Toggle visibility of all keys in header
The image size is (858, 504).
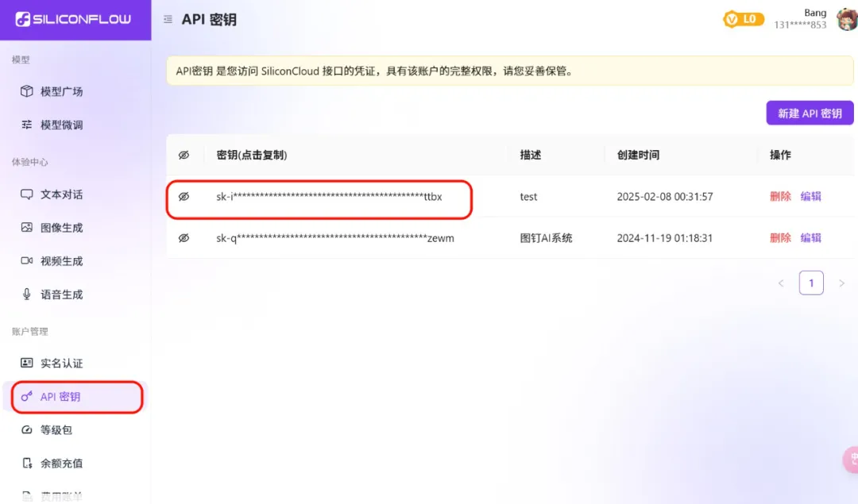pos(184,156)
